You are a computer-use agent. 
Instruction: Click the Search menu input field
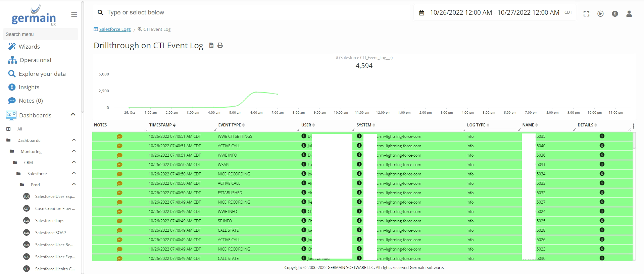click(x=40, y=34)
